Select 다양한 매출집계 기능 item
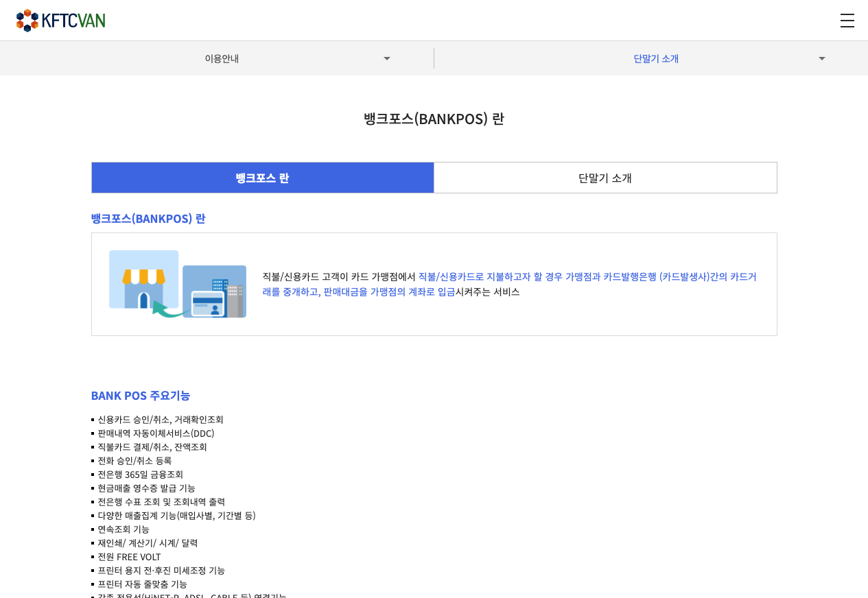 [176, 515]
